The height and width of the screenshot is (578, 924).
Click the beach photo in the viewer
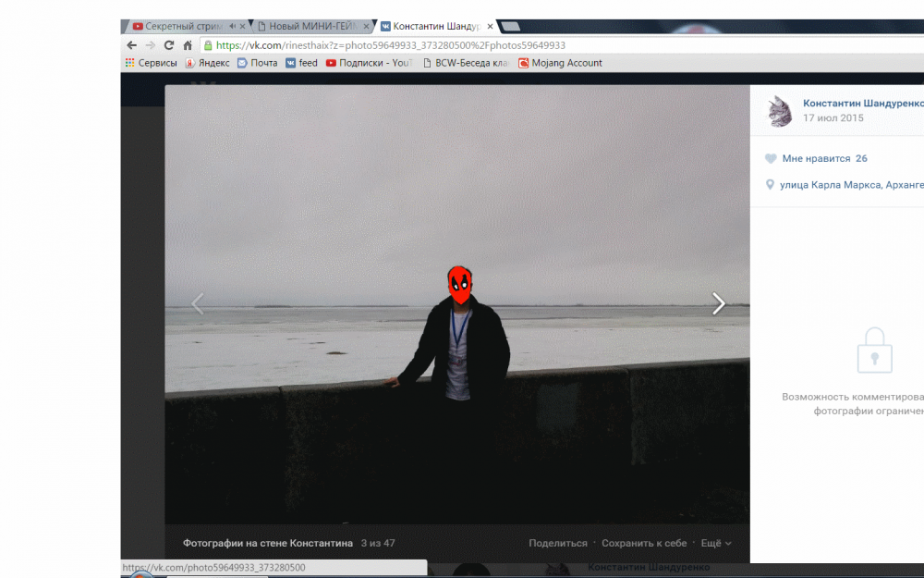(x=457, y=304)
